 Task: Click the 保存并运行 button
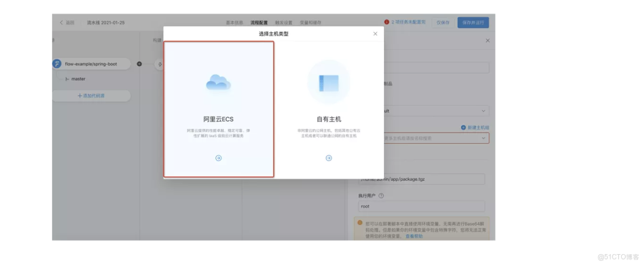click(473, 23)
